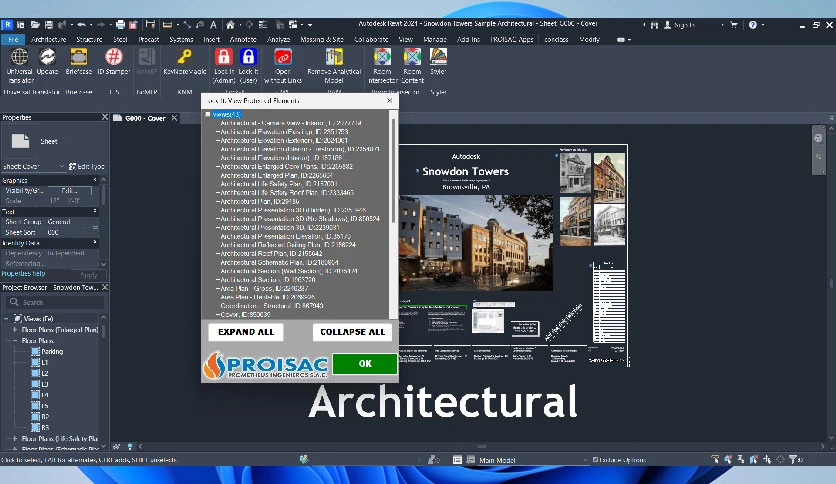Switch to the Structure ribbon tab
Screen dimensions: 836x484
[x=89, y=39]
